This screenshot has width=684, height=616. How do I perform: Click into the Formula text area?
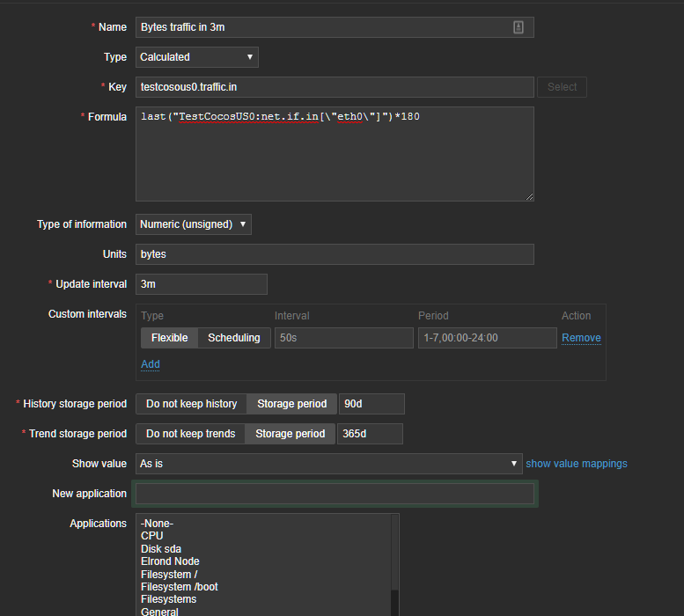click(x=335, y=158)
